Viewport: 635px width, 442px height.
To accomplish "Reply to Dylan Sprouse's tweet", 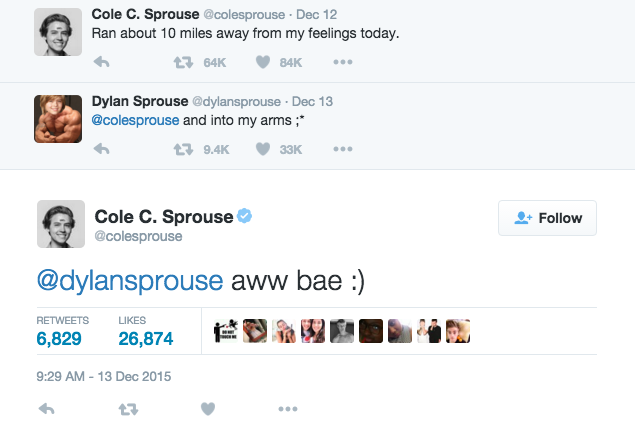I will point(100,149).
